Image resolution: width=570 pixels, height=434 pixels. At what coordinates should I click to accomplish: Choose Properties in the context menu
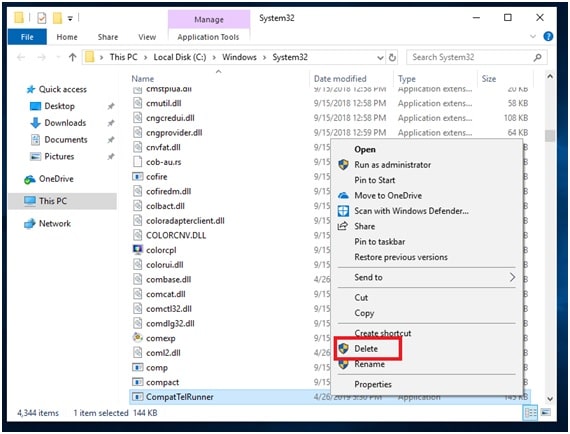point(373,384)
